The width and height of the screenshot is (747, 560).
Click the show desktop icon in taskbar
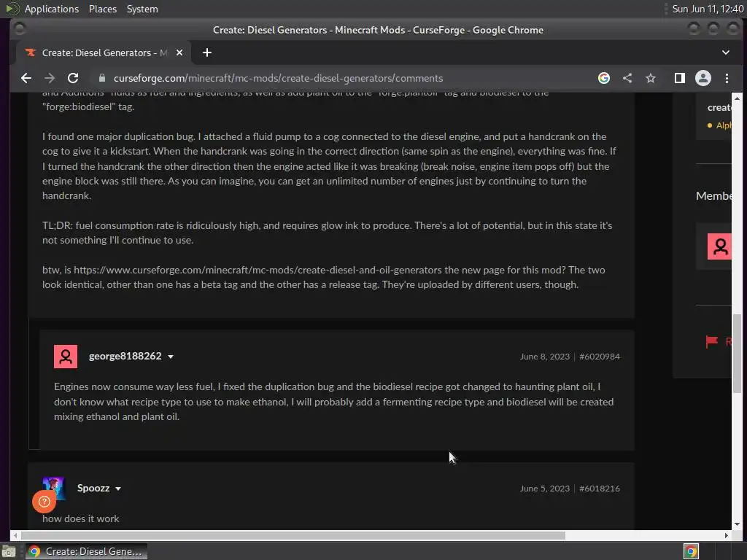[x=9, y=551]
